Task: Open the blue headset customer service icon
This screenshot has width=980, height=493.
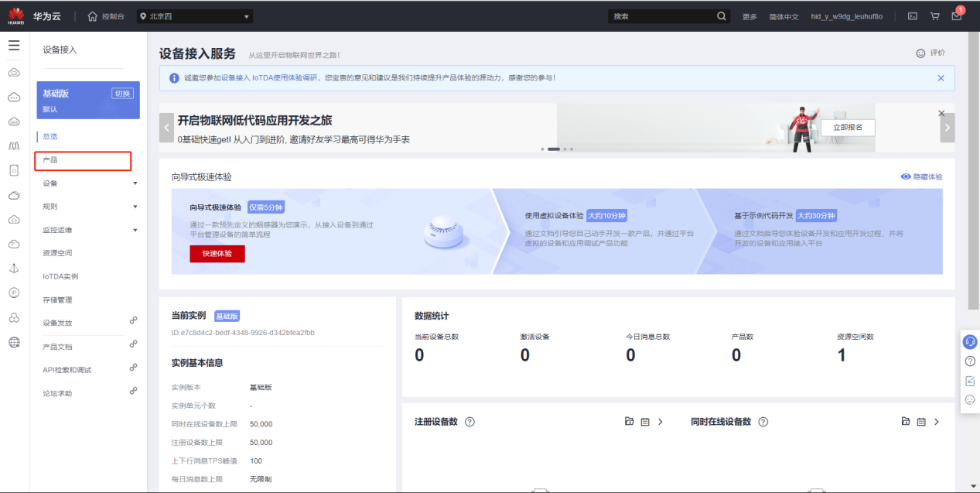Action: point(970,341)
